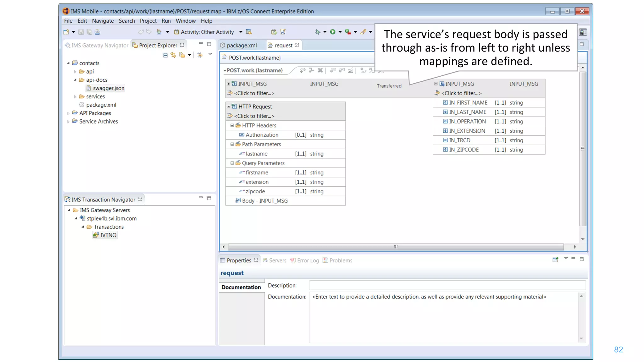Collapse the contacts project node
Screen dimensions: 644x362
[68, 63]
